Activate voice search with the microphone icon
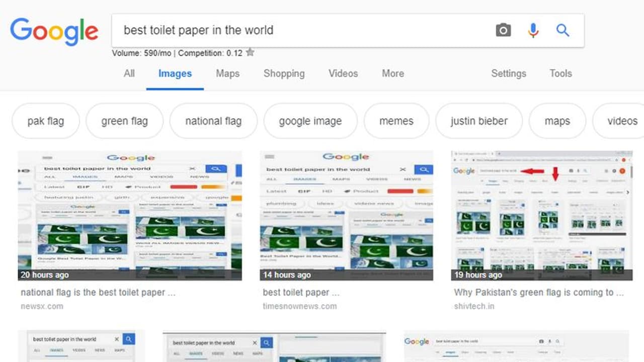The height and width of the screenshot is (362, 644). click(x=533, y=30)
